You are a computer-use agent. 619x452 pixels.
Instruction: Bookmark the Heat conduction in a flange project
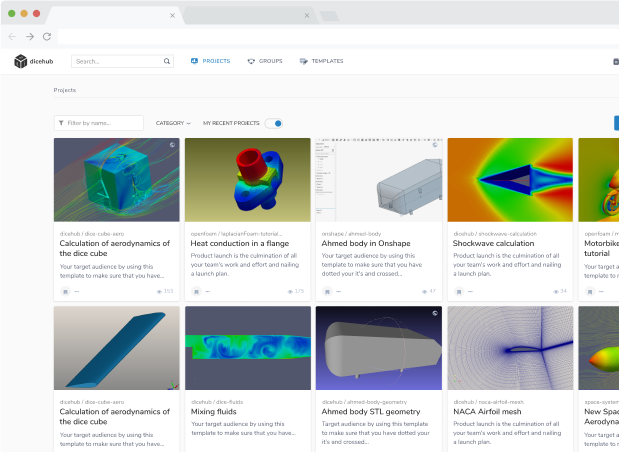click(196, 292)
